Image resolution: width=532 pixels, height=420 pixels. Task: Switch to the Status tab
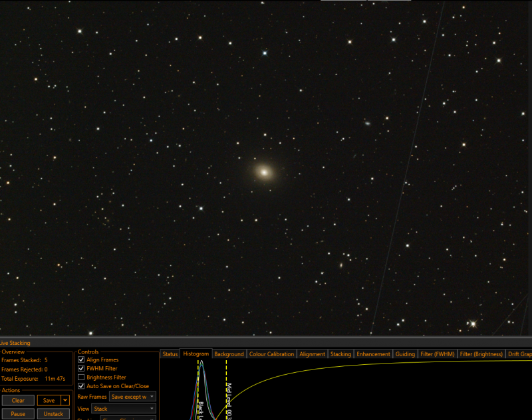point(170,354)
